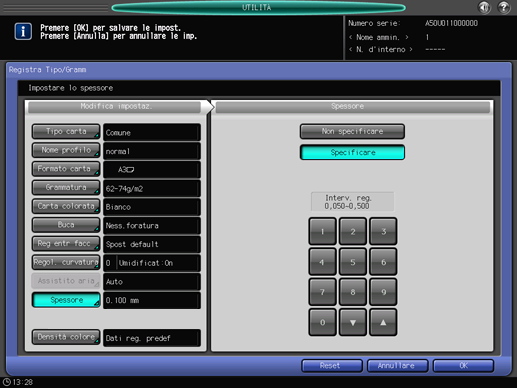Click the 13:28 time display
The image size is (517, 388).
point(23,382)
